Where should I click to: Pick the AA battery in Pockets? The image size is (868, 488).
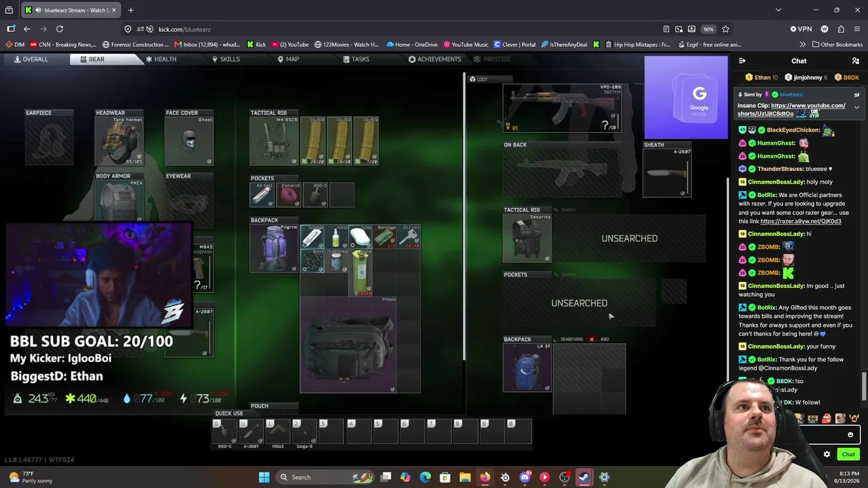pos(262,195)
